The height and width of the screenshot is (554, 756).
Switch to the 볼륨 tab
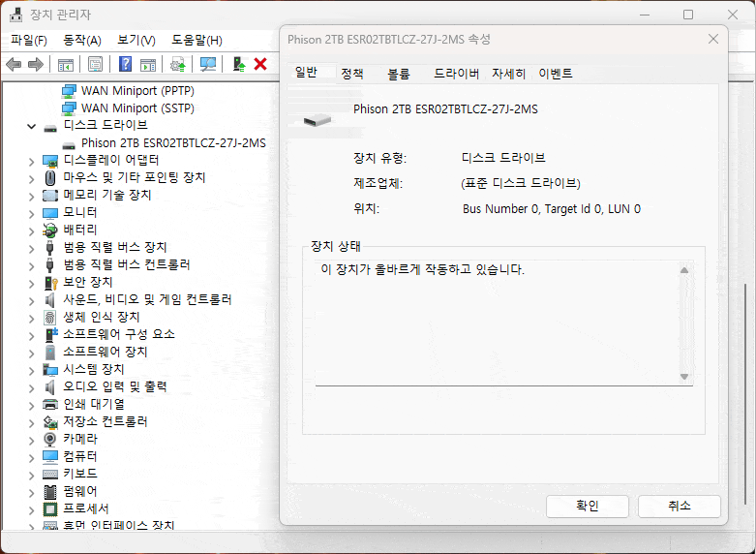pos(398,74)
